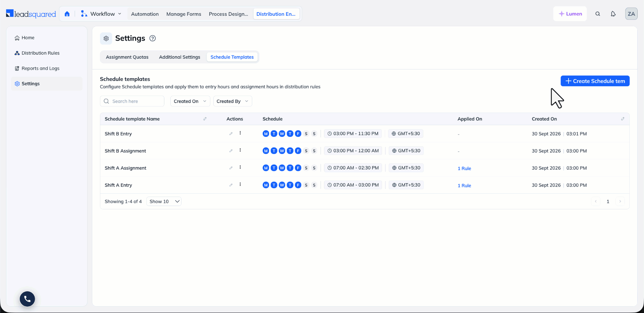This screenshot has height=313, width=644.
Task: Click the Create Schedule template button
Action: tap(595, 81)
